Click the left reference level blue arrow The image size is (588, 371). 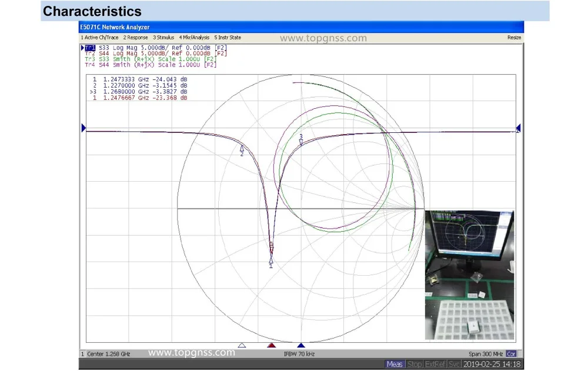point(83,128)
